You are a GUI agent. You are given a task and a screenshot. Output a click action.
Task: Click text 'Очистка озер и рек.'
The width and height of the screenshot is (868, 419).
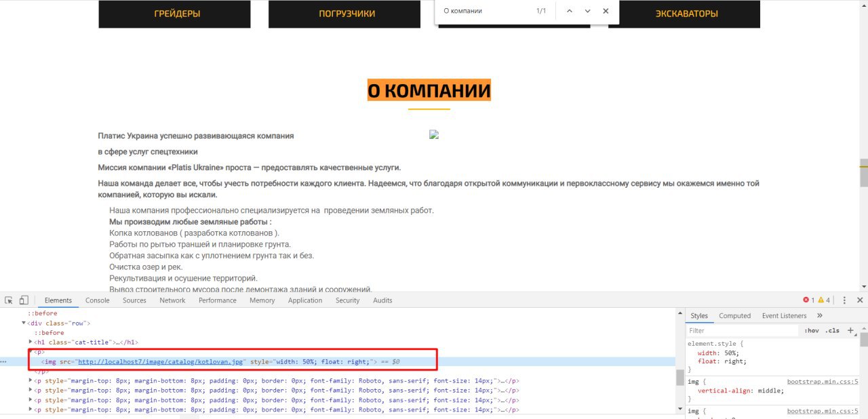(147, 267)
